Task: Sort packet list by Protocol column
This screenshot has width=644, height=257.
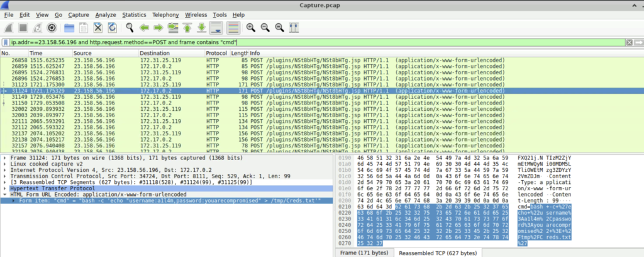Action: [216, 53]
